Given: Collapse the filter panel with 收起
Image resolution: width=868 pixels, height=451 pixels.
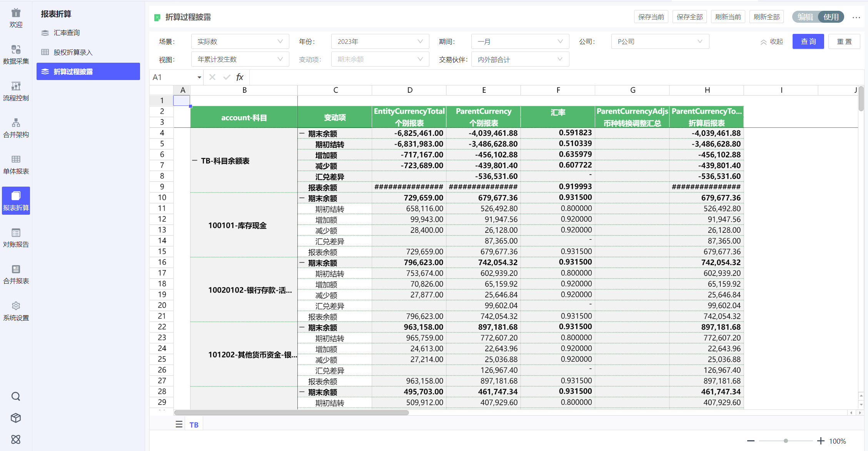Looking at the screenshot, I should (x=772, y=42).
